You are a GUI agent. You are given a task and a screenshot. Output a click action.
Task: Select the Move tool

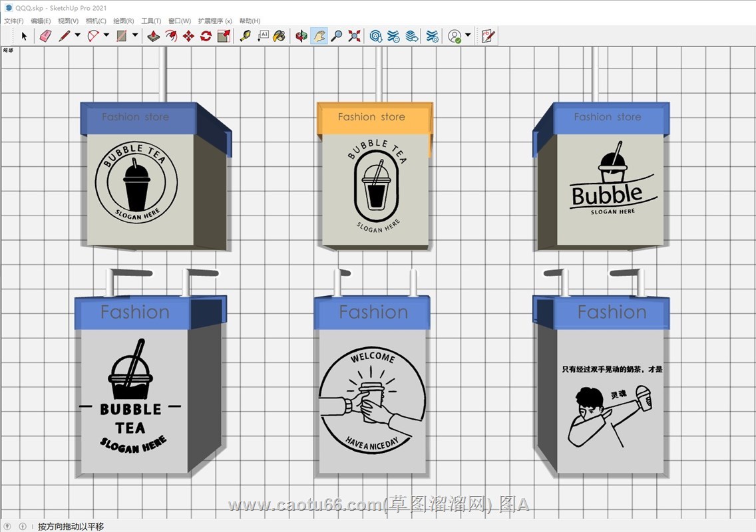tap(188, 36)
